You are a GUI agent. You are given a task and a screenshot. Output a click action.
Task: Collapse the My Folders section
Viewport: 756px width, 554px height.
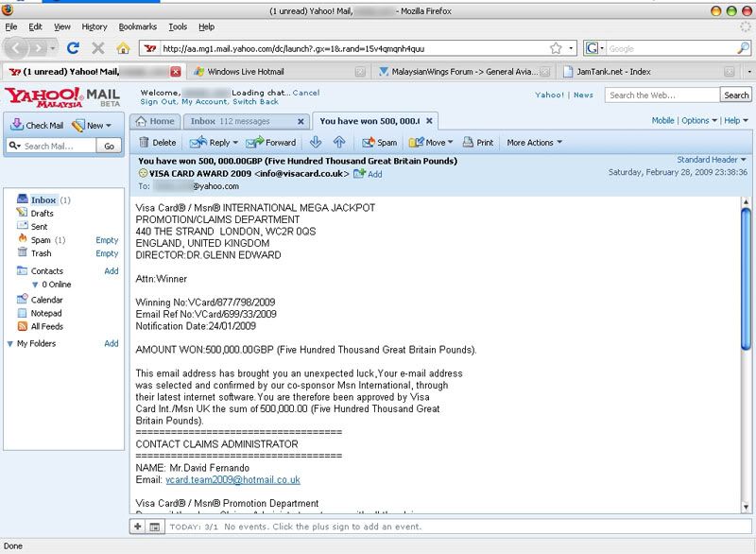[9, 344]
